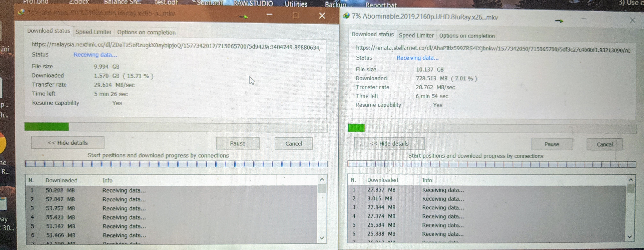Pause the ant-man download
The image size is (644, 250).
pos(238,144)
